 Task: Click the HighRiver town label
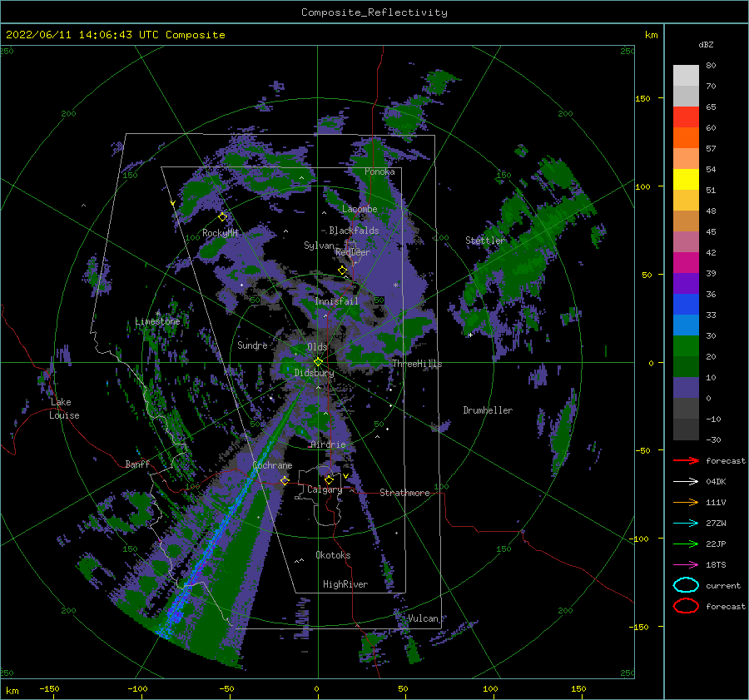click(x=345, y=584)
